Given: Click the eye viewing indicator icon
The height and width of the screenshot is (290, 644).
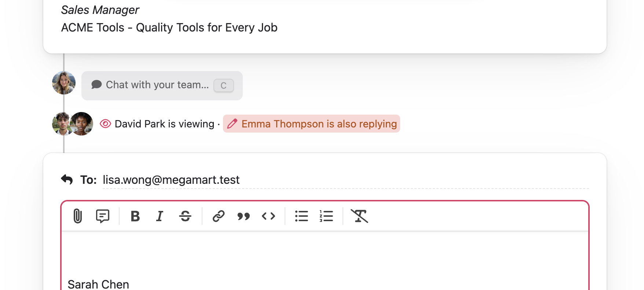Looking at the screenshot, I should [105, 124].
